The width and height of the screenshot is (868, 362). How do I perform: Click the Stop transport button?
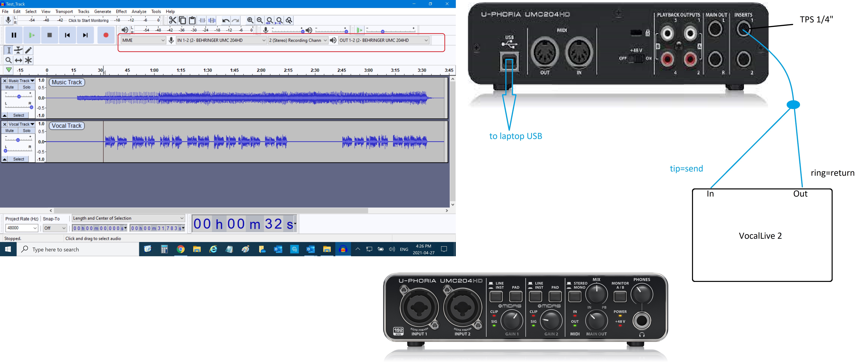coord(49,35)
